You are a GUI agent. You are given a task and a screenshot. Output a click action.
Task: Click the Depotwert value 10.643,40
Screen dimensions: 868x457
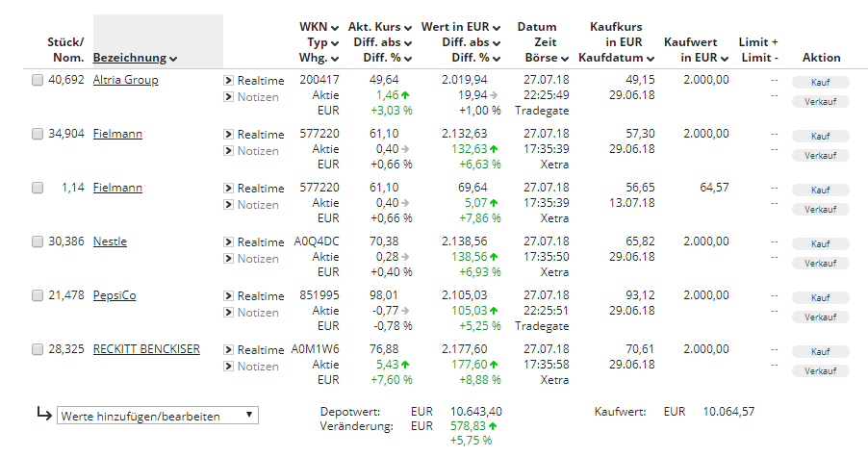(476, 412)
